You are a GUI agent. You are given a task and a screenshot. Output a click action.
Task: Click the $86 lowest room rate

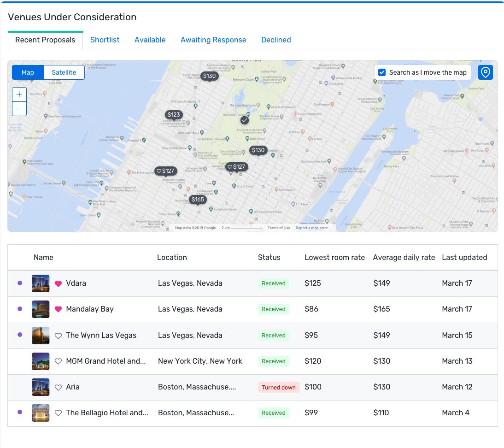pos(311,309)
